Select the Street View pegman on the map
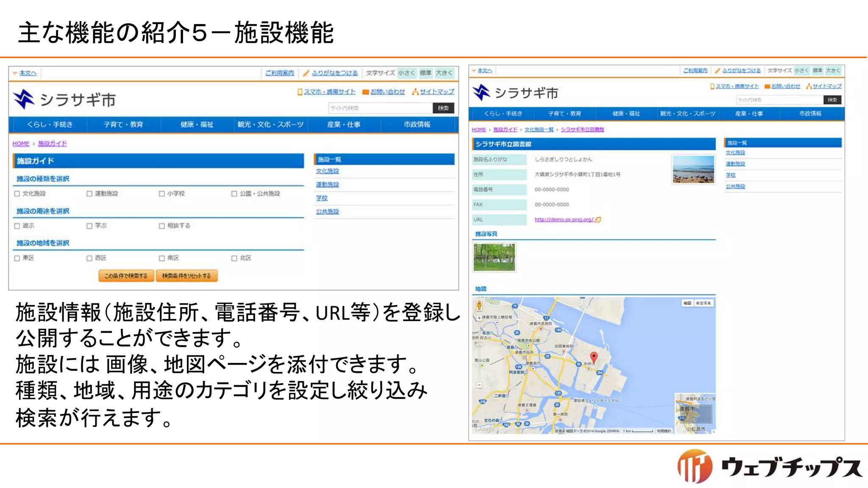 tap(479, 305)
